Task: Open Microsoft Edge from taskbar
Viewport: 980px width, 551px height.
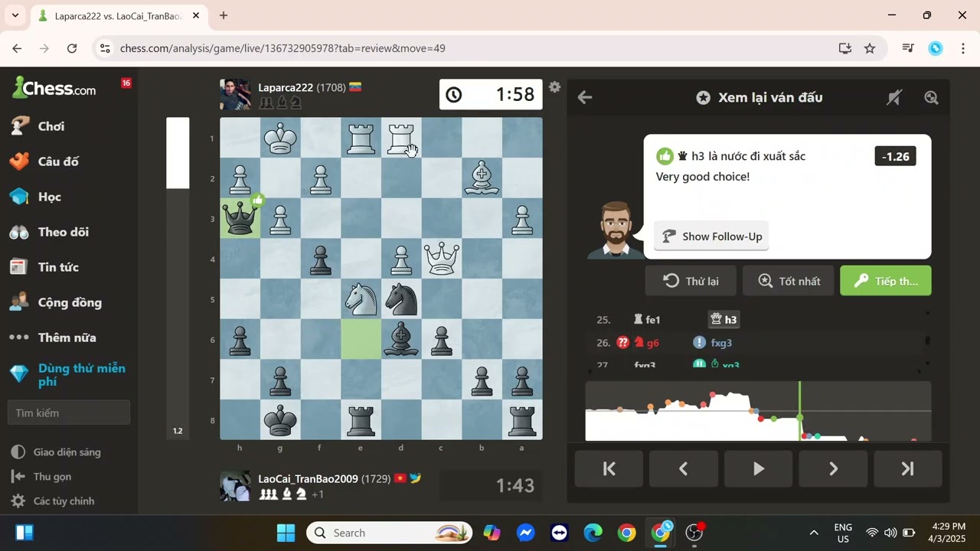Action: [593, 533]
